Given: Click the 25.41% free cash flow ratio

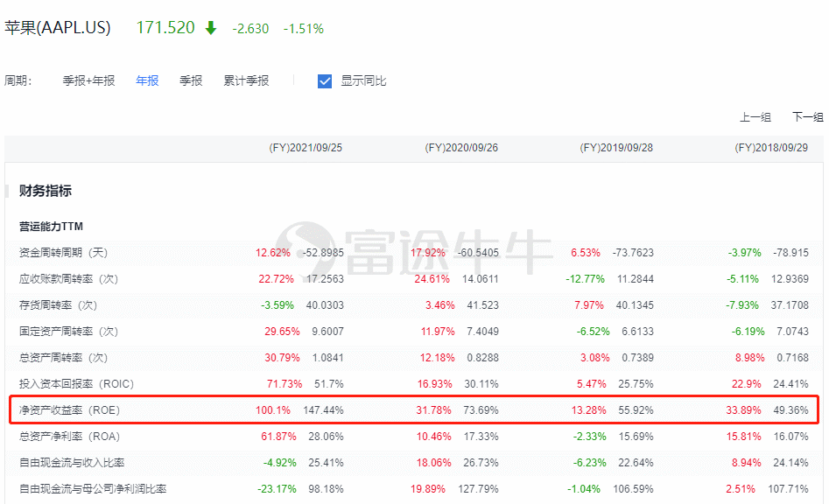Looking at the screenshot, I should point(327,464).
